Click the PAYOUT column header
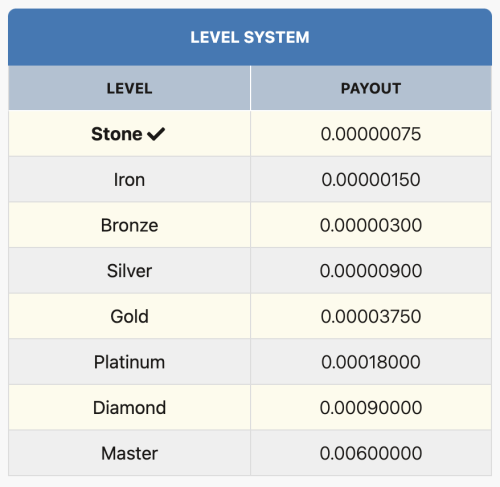The image size is (500, 487). click(x=371, y=88)
